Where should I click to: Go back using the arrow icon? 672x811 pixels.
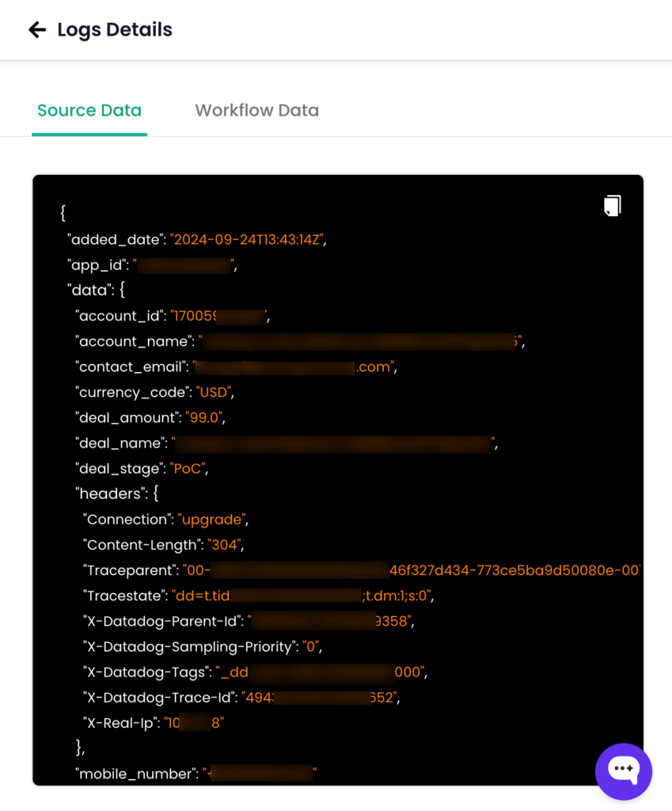(x=37, y=30)
